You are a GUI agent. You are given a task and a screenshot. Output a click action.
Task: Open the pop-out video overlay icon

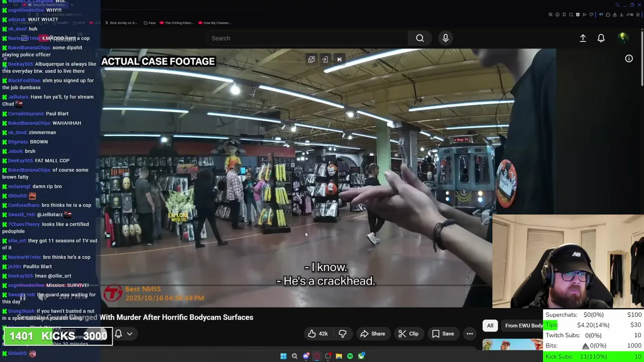point(311,59)
